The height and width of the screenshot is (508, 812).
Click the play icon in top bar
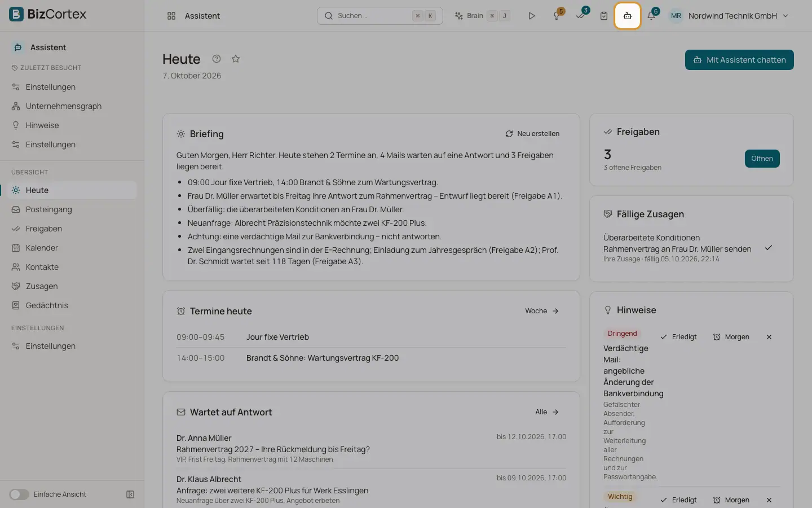click(531, 16)
